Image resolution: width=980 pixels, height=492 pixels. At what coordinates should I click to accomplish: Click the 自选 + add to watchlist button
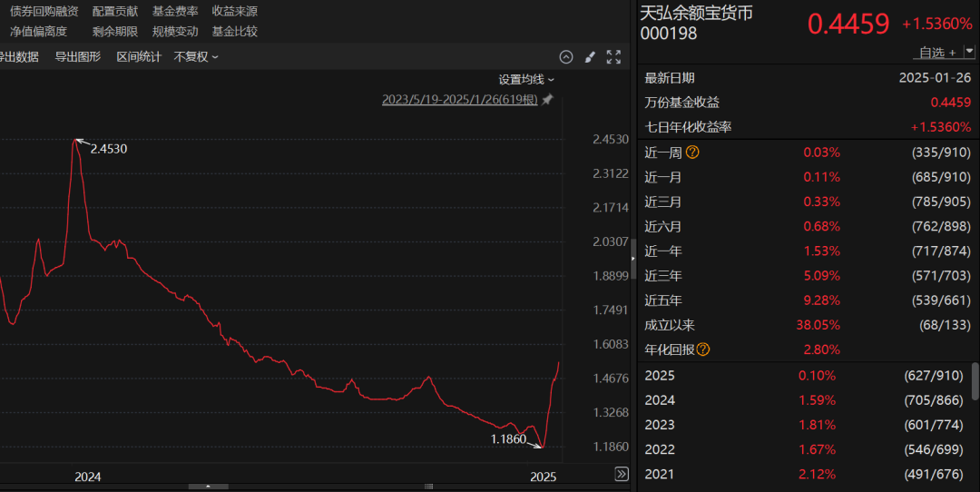point(937,53)
